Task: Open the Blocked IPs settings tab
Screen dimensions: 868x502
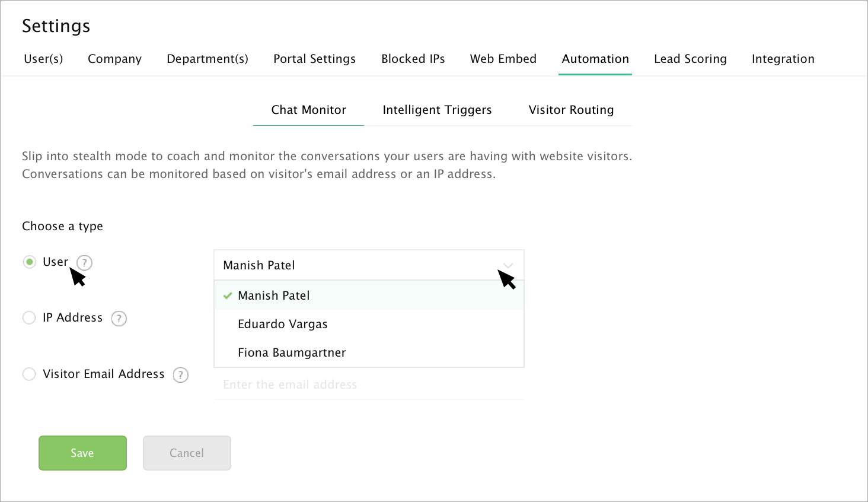Action: [x=413, y=59]
